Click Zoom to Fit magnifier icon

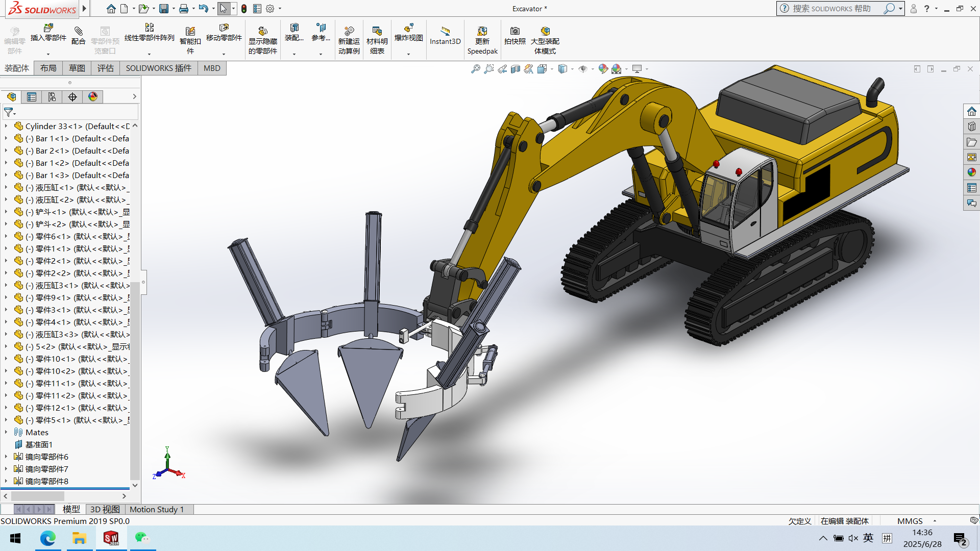[475, 69]
